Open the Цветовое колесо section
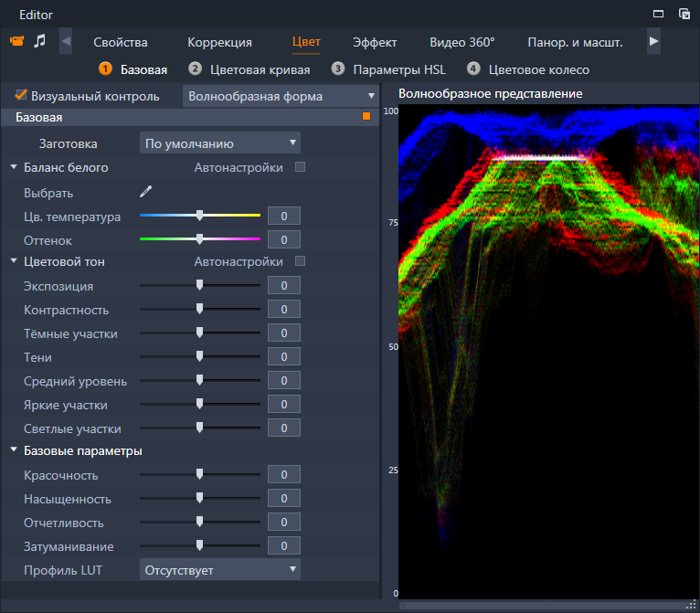Viewport: 700px width, 613px height. tap(538, 69)
